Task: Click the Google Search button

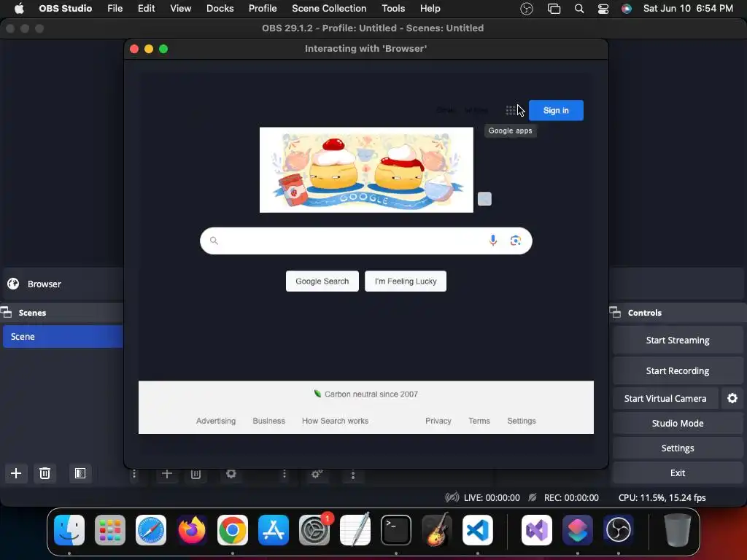Action: click(322, 281)
